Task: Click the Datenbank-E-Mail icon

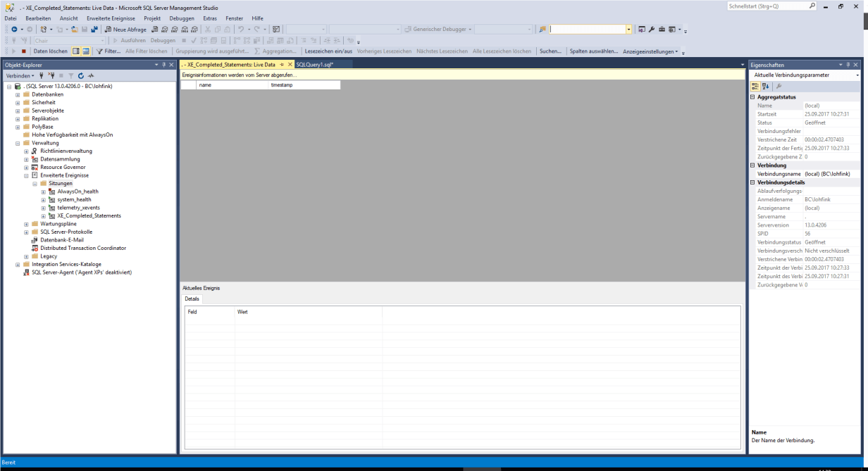Action: [35, 240]
